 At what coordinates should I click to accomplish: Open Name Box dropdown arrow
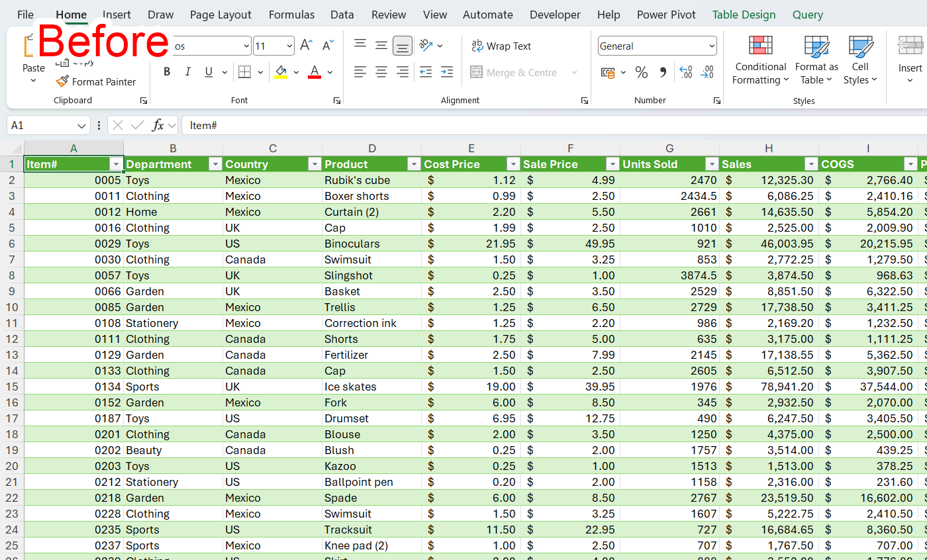pos(82,125)
